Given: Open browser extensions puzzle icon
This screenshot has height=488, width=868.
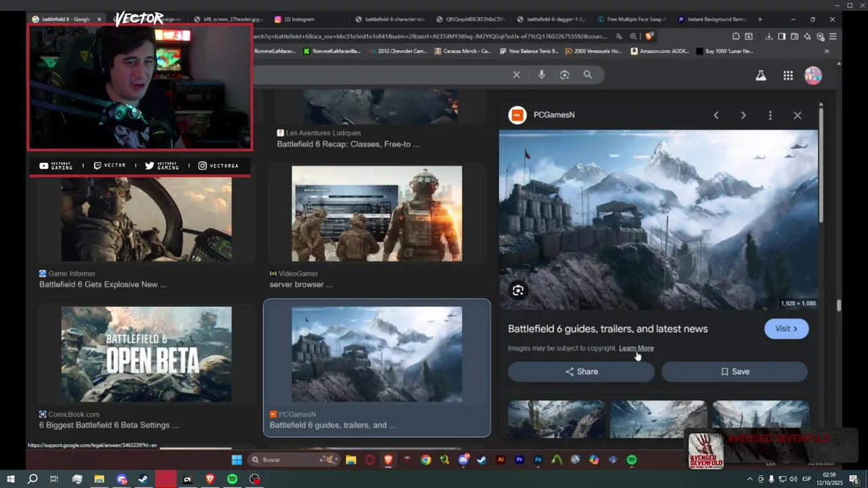Looking at the screenshot, I should 736,37.
